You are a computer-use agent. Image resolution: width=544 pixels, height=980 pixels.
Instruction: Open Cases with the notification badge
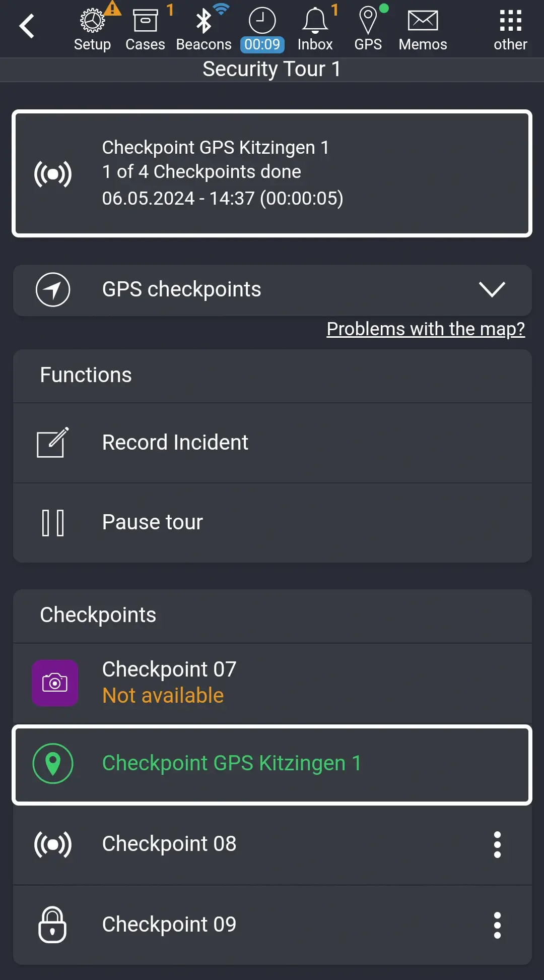point(145,22)
